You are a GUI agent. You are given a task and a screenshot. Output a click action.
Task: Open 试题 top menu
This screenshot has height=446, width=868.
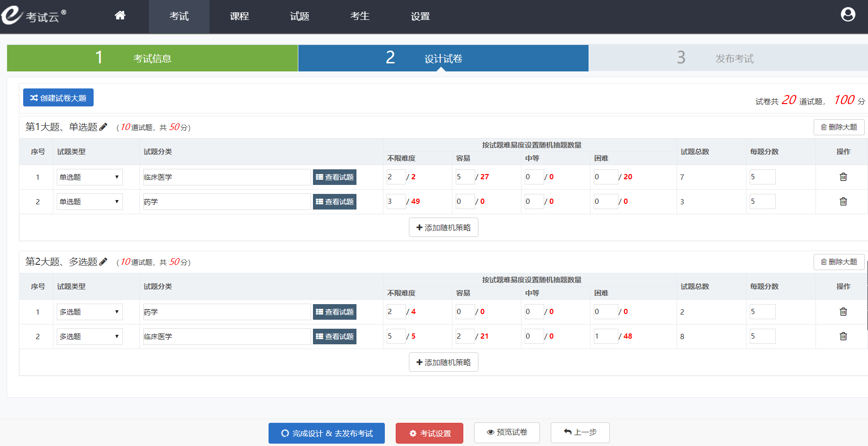pyautogui.click(x=299, y=17)
